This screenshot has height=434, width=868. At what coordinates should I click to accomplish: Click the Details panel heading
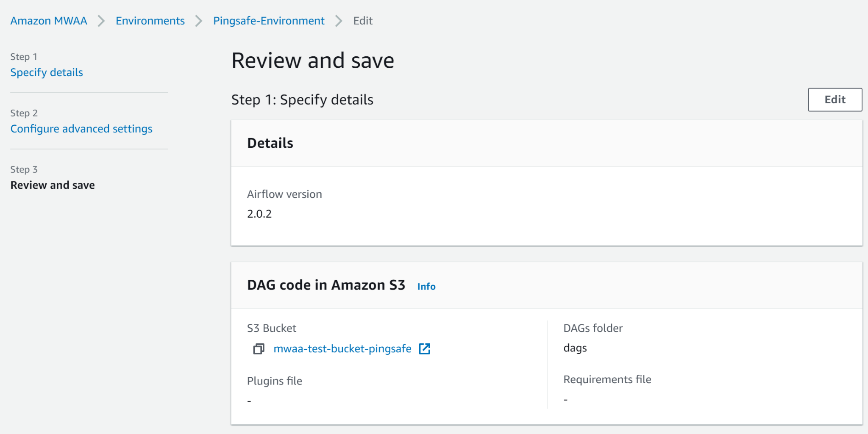[270, 143]
